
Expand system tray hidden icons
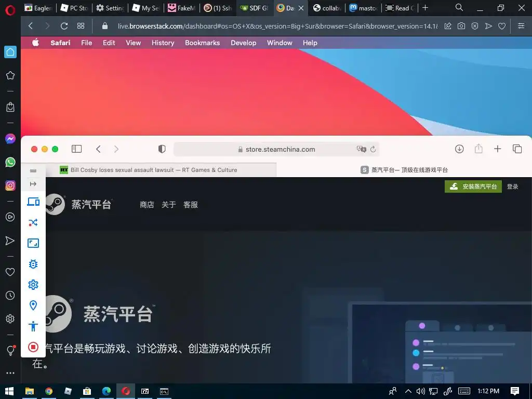pyautogui.click(x=408, y=391)
